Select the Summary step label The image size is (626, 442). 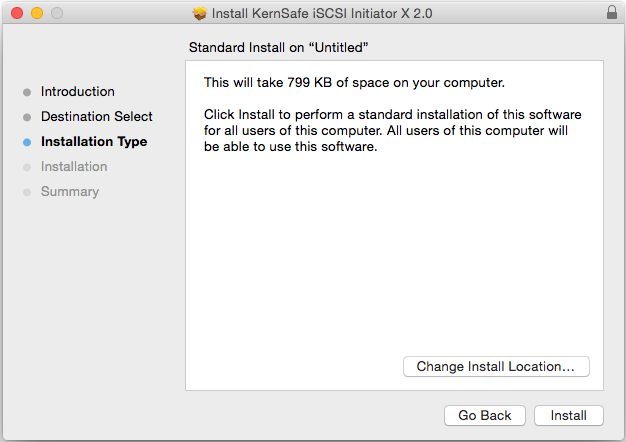pyautogui.click(x=70, y=192)
